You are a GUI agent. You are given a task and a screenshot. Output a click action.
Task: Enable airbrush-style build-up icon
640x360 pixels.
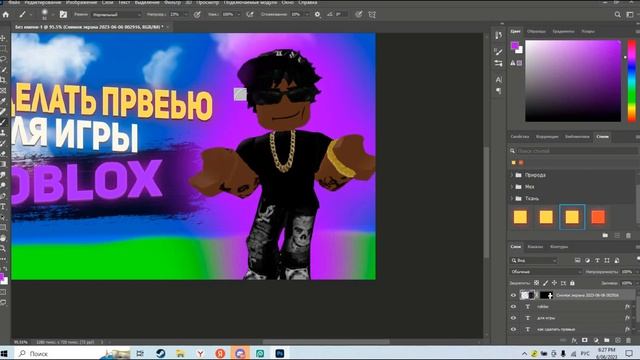coord(250,14)
